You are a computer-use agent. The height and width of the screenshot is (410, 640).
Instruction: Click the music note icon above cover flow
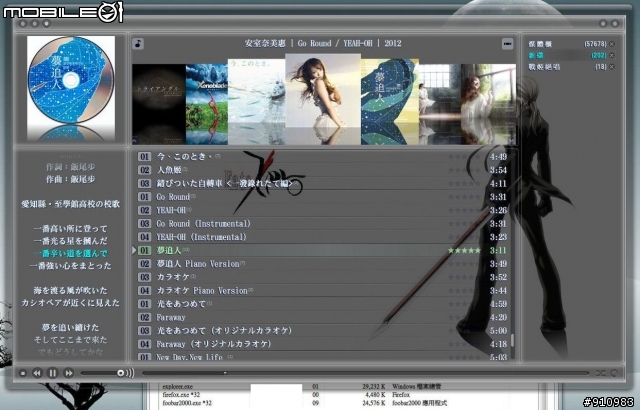(138, 43)
